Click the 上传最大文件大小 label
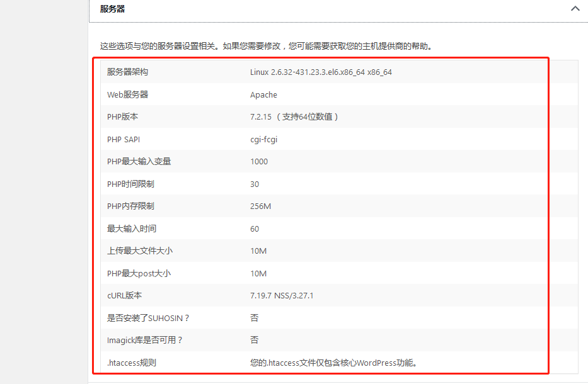The image size is (588, 384). pos(140,251)
